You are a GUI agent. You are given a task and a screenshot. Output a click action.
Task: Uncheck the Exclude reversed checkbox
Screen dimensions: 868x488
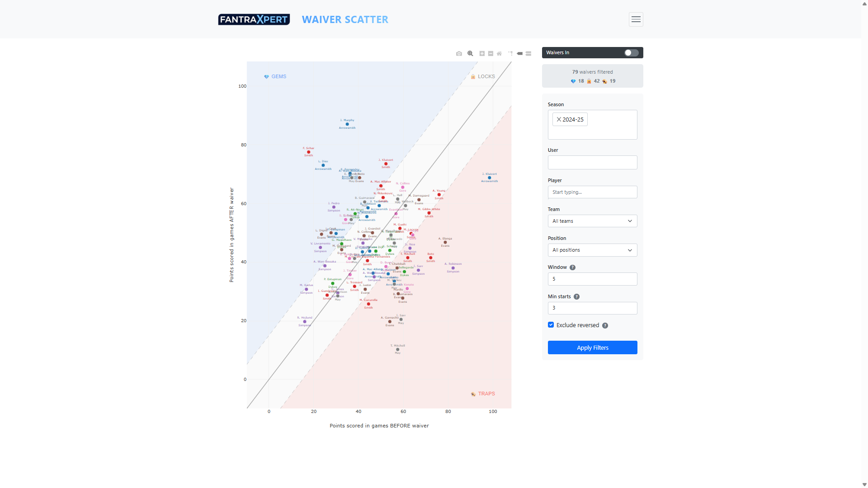click(551, 325)
